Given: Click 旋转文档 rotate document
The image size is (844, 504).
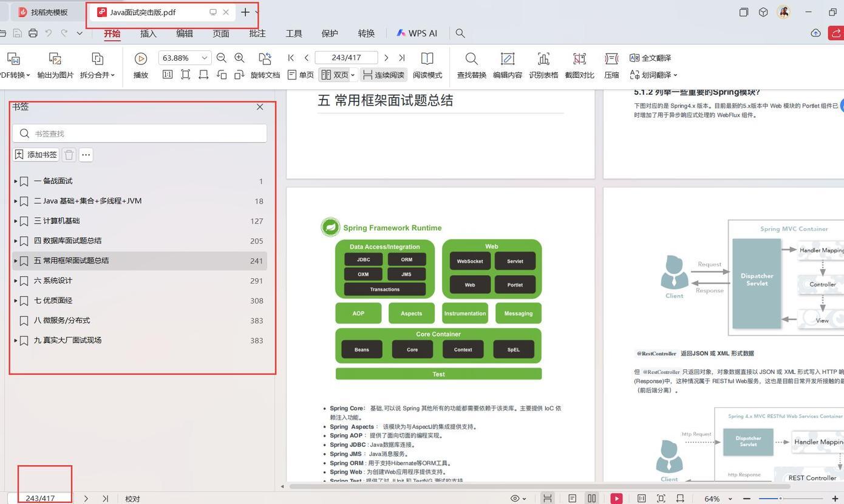Looking at the screenshot, I should tap(265, 66).
